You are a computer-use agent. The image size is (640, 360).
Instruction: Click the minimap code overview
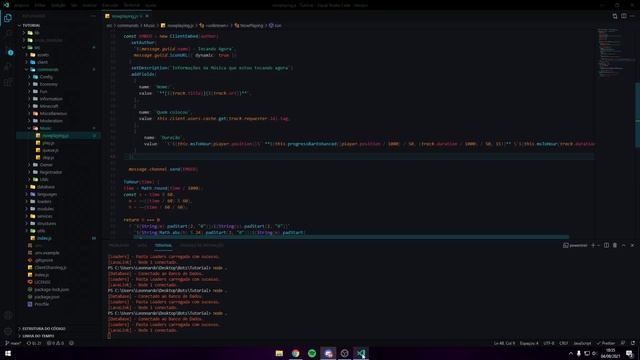[616, 53]
